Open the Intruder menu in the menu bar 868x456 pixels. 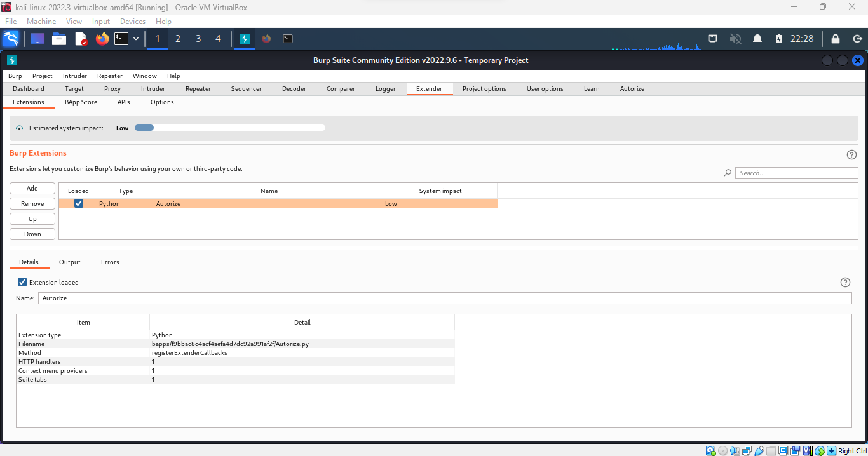[x=75, y=76]
